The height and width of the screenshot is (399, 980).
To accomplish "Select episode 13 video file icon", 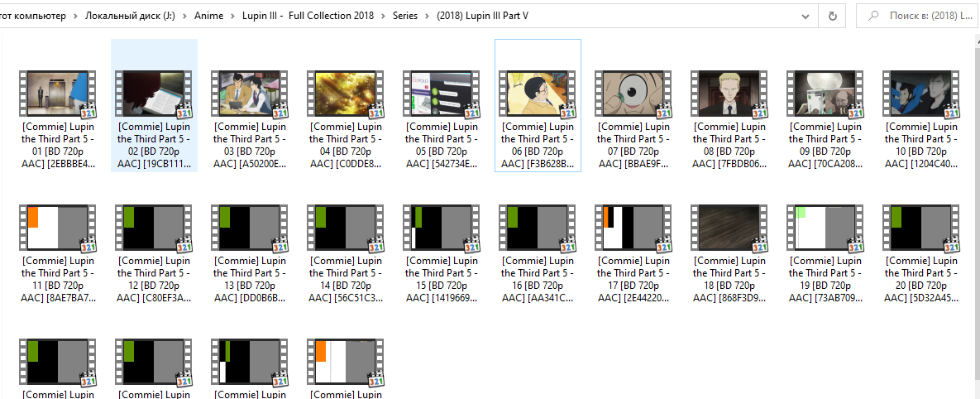I will [250, 228].
